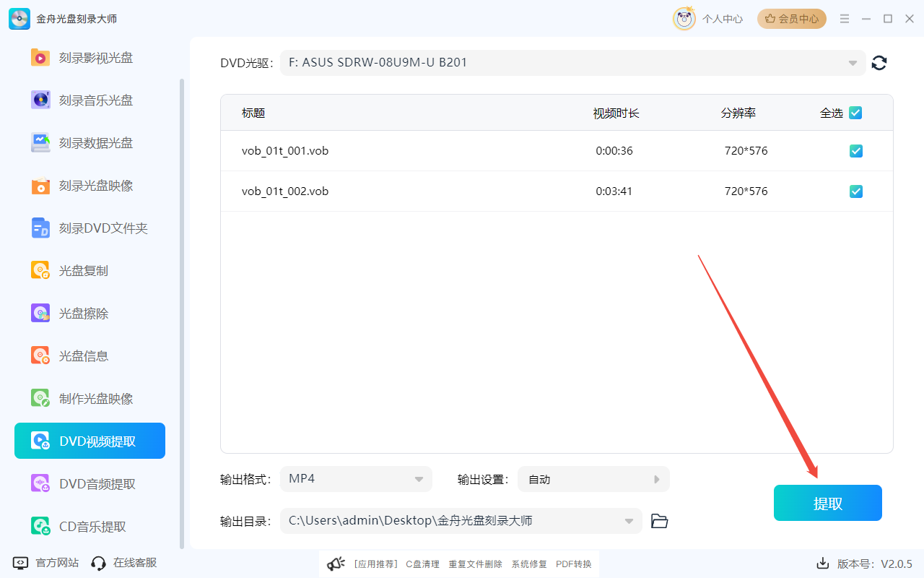Select the vob_01t_001.vob file name

(x=285, y=151)
